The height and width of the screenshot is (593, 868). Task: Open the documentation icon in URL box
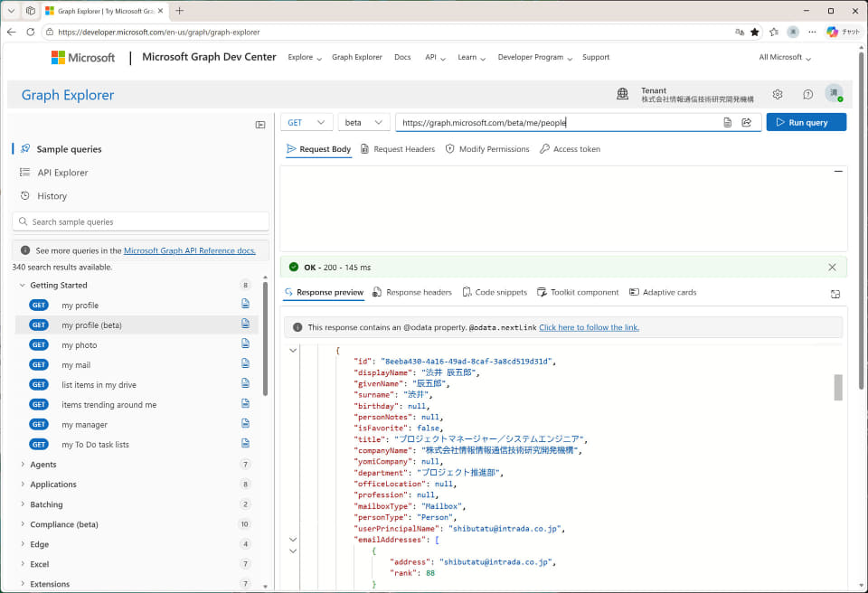click(727, 122)
